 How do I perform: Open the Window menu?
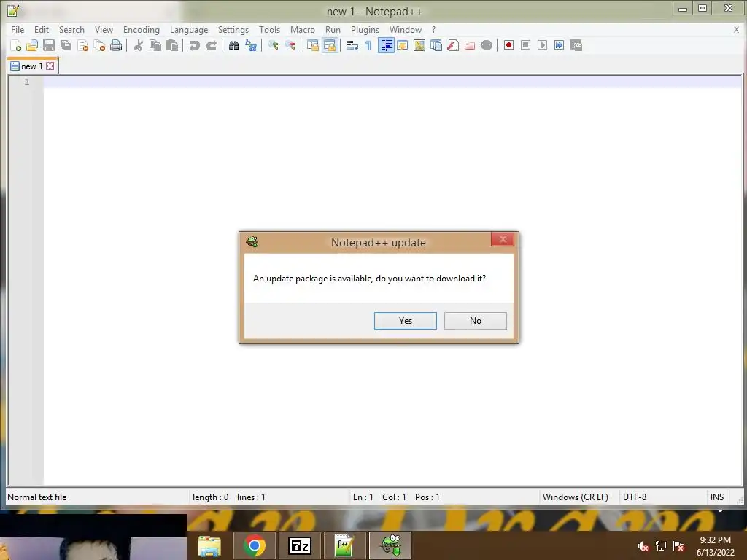click(406, 29)
